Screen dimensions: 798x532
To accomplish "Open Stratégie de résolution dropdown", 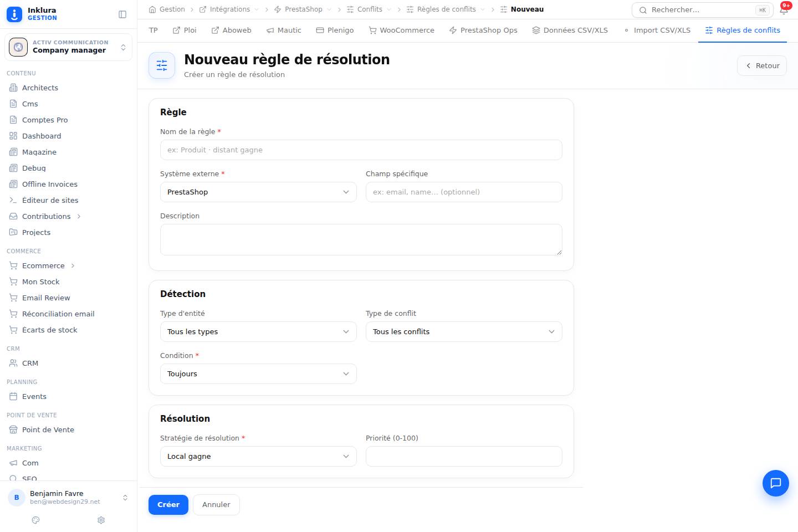I will (258, 456).
